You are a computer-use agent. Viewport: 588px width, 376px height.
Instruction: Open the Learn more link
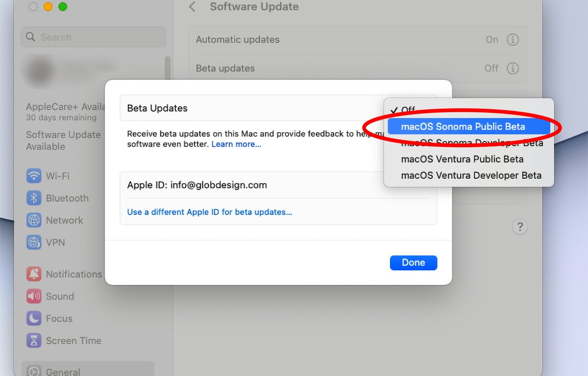point(236,144)
